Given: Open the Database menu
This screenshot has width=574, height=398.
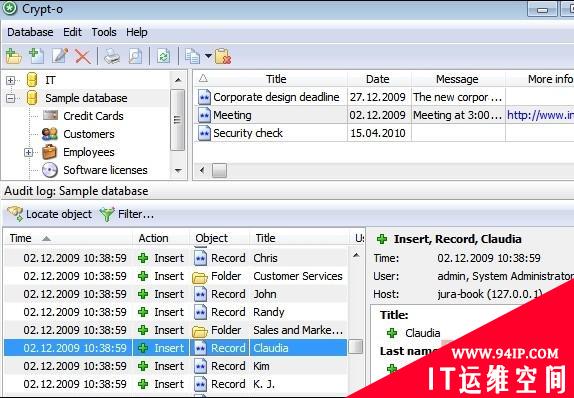Looking at the screenshot, I should [x=30, y=32].
